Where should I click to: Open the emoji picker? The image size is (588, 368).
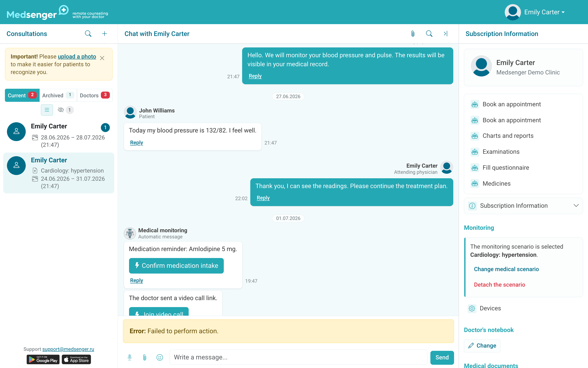coord(160,357)
